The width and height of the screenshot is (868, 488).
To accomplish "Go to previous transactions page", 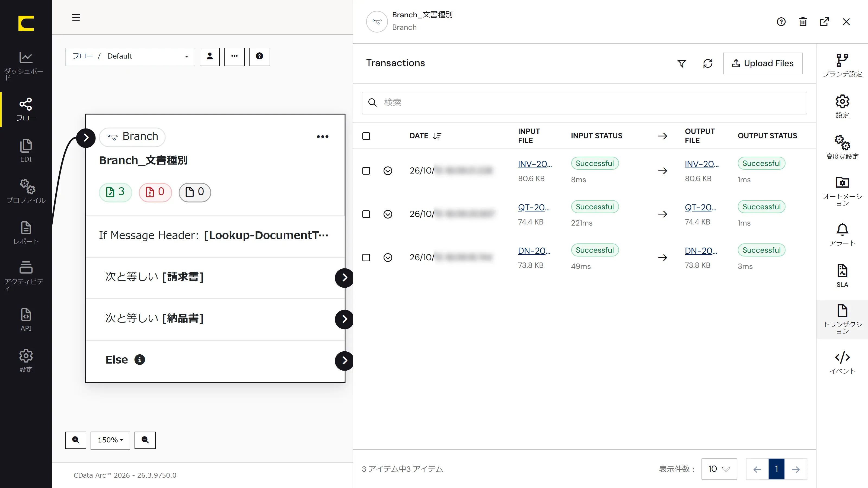I will pos(757,469).
